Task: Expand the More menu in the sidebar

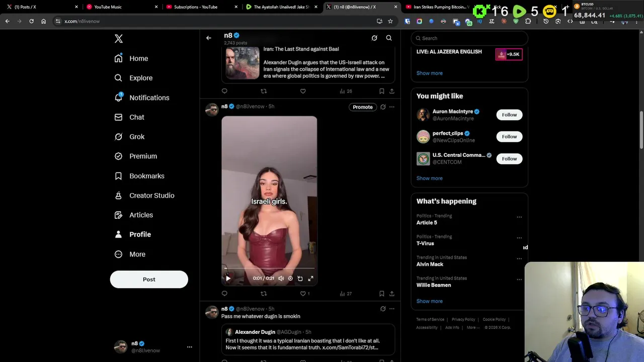Action: pos(130,254)
